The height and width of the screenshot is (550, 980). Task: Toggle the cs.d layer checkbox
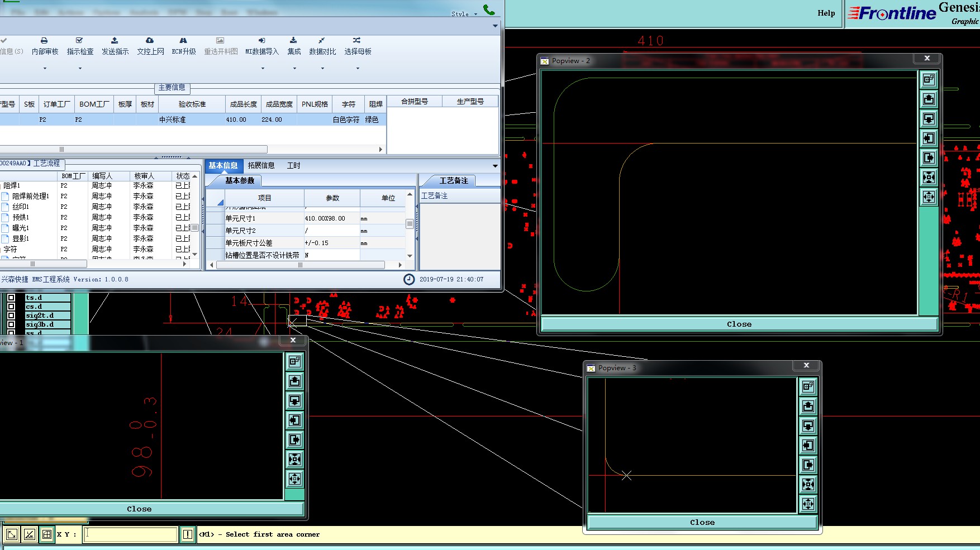(x=11, y=307)
